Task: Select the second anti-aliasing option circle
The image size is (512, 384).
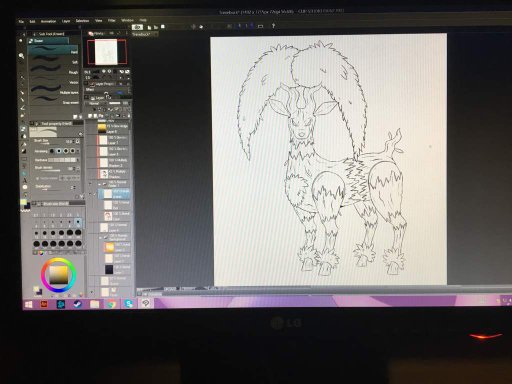Action: pos(59,151)
